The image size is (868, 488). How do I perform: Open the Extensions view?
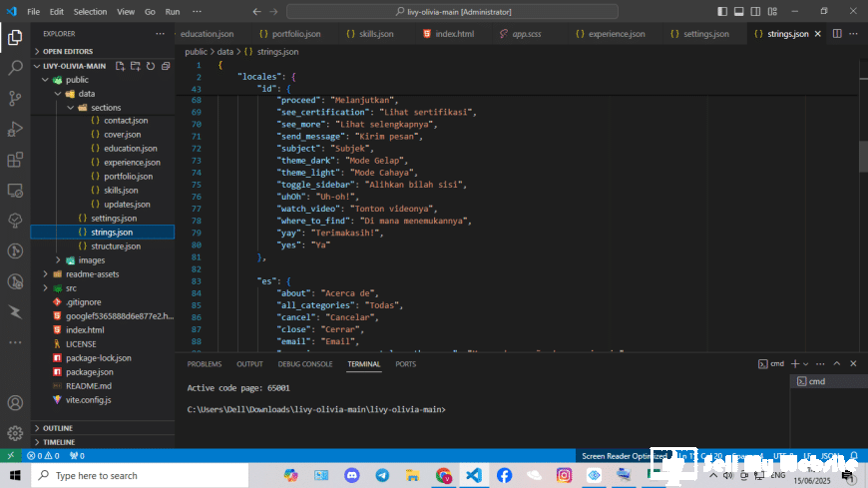pyautogui.click(x=15, y=160)
